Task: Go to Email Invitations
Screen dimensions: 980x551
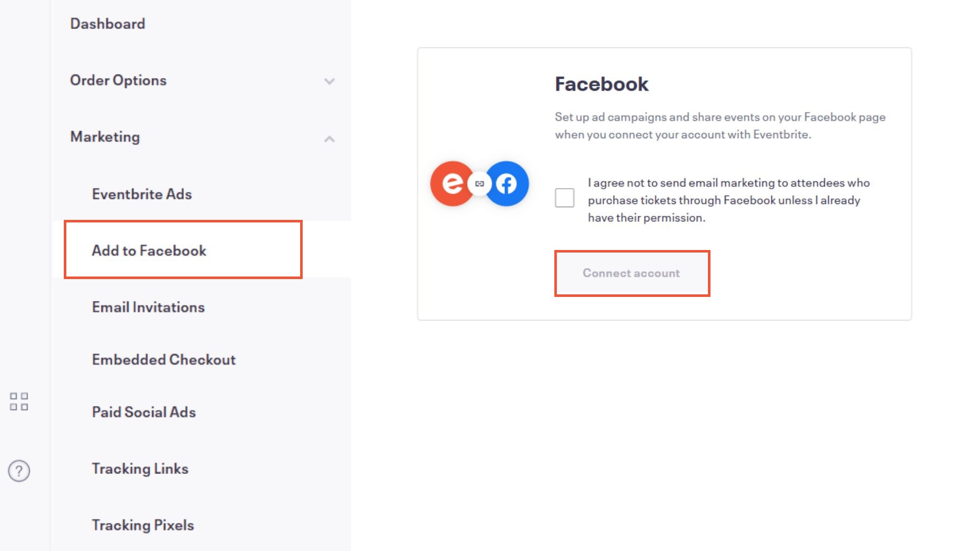Action: (x=148, y=307)
